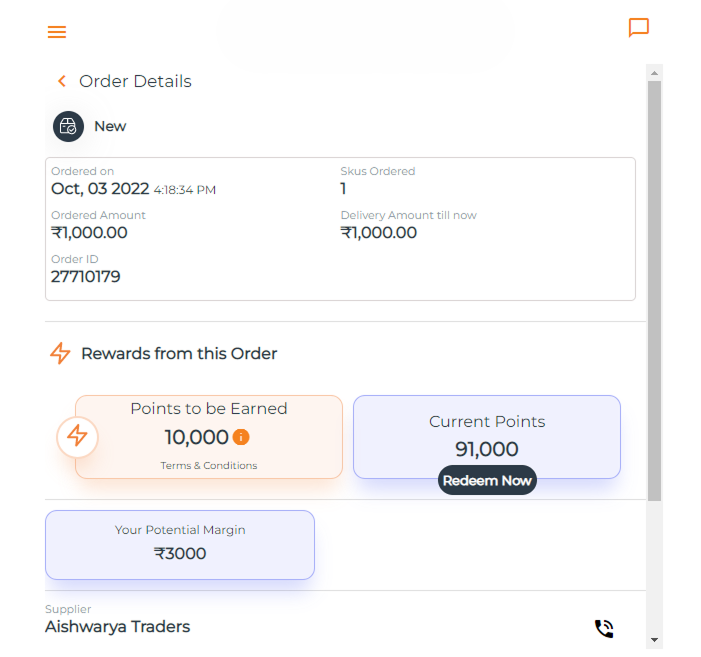701x657 pixels.
Task: Click the Rewards from this Order heading
Action: 179,353
